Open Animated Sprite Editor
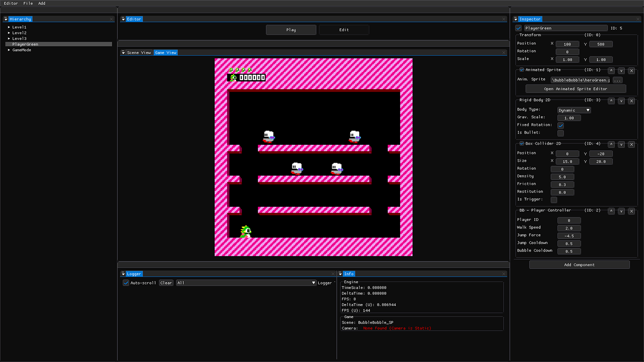This screenshot has width=644, height=362. pyautogui.click(x=576, y=89)
